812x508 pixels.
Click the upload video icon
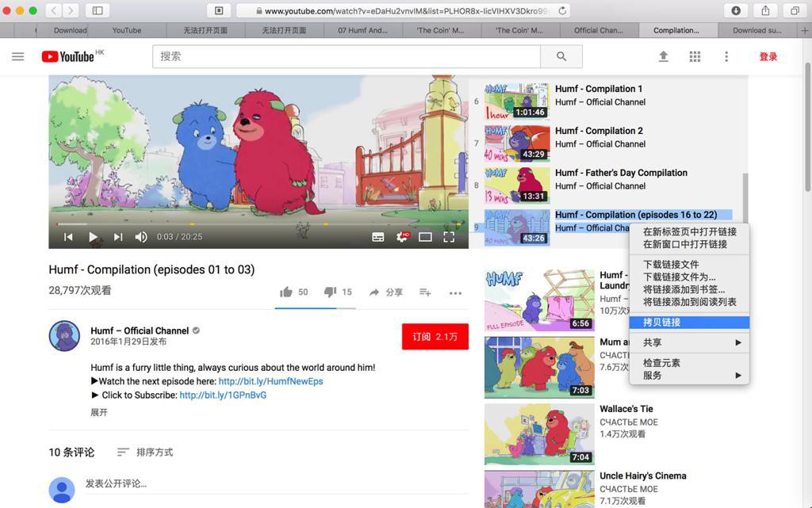[664, 56]
